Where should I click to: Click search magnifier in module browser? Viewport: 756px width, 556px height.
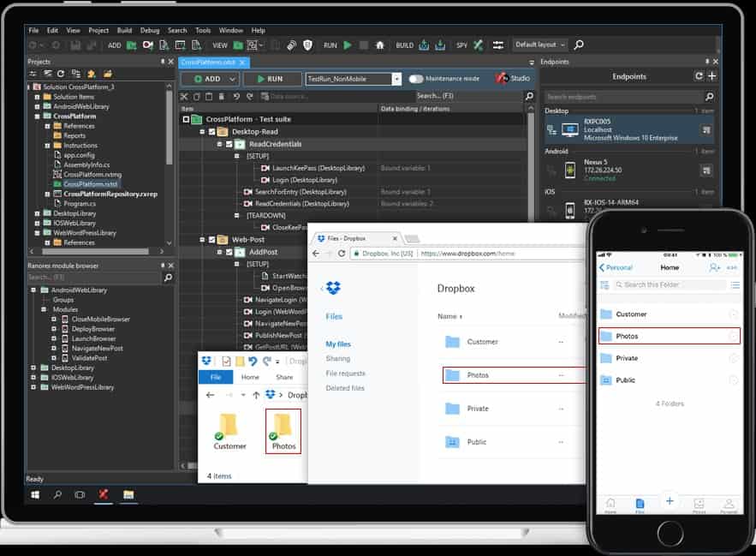coord(168,278)
